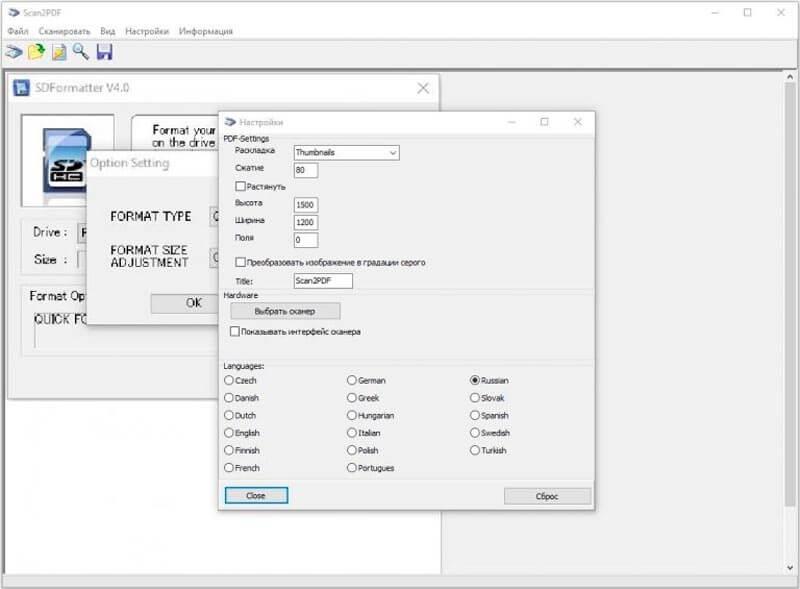Select Danish language
This screenshot has width=800, height=589.
click(229, 398)
